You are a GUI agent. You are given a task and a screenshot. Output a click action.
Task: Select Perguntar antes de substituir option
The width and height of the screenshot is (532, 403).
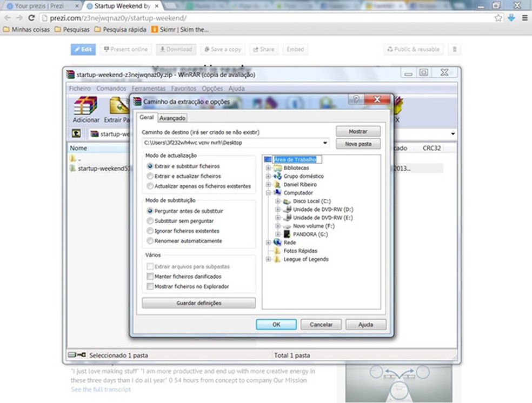coord(185,211)
